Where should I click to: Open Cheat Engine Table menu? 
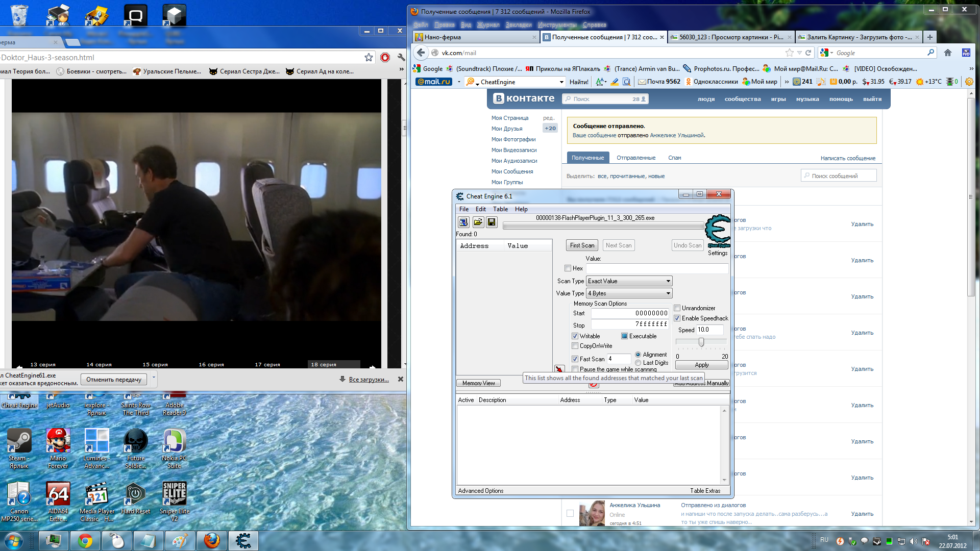[500, 209]
